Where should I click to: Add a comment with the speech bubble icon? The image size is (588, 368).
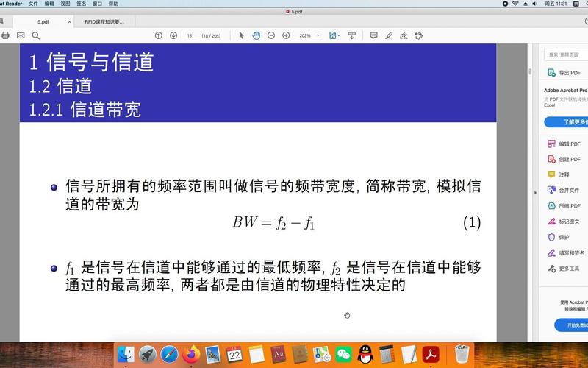point(374,35)
